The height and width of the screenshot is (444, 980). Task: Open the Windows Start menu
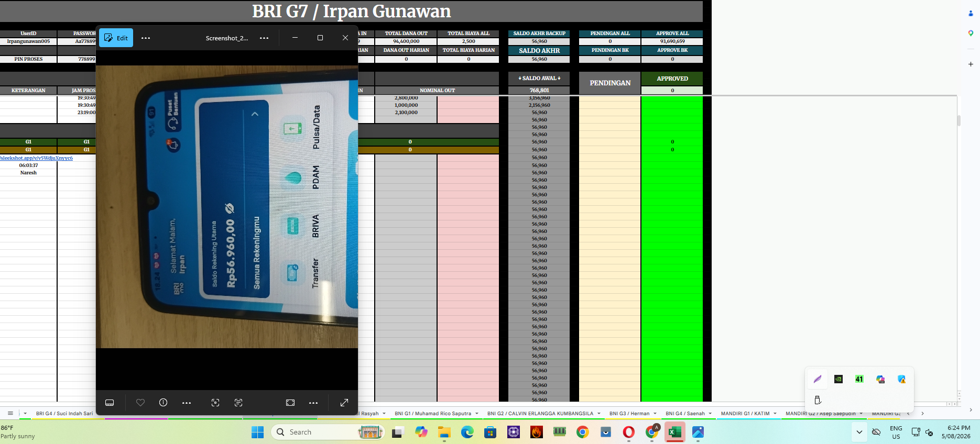[x=257, y=432]
